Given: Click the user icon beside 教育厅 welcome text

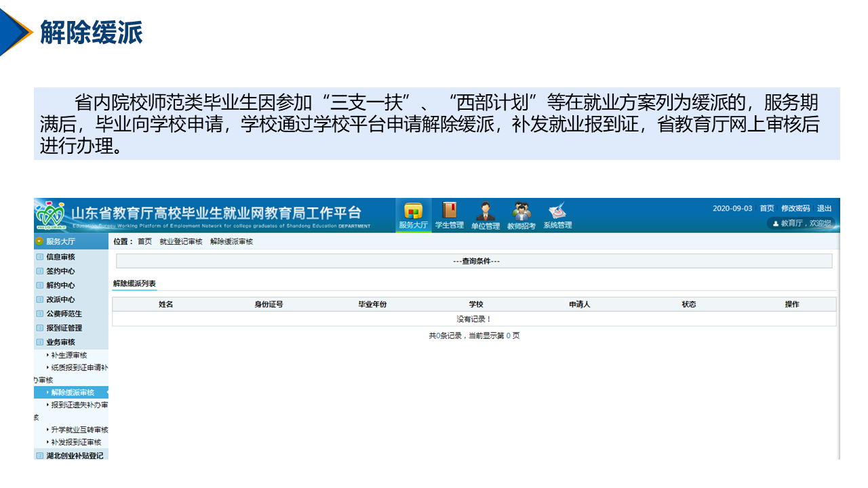Looking at the screenshot, I should (x=776, y=223).
